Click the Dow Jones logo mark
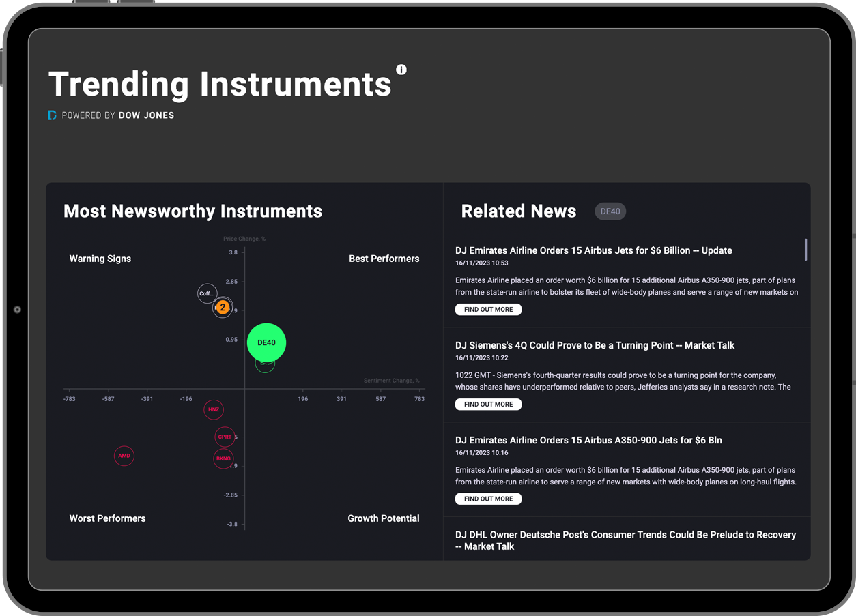This screenshot has height=616, width=856. point(52,115)
